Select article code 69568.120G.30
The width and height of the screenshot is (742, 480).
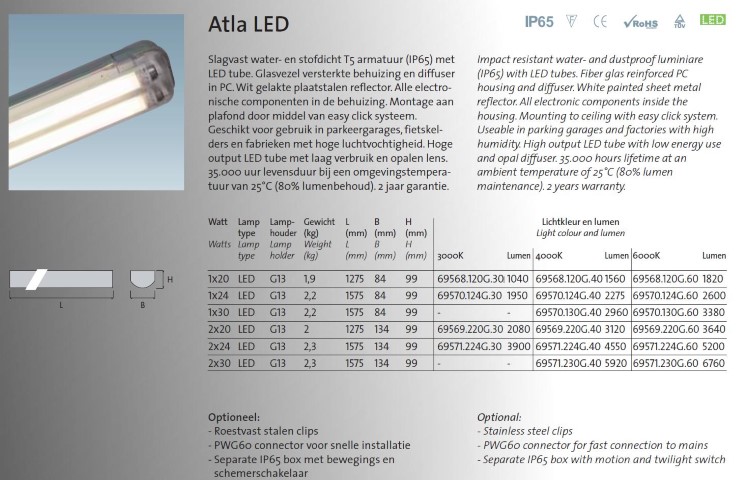470,279
